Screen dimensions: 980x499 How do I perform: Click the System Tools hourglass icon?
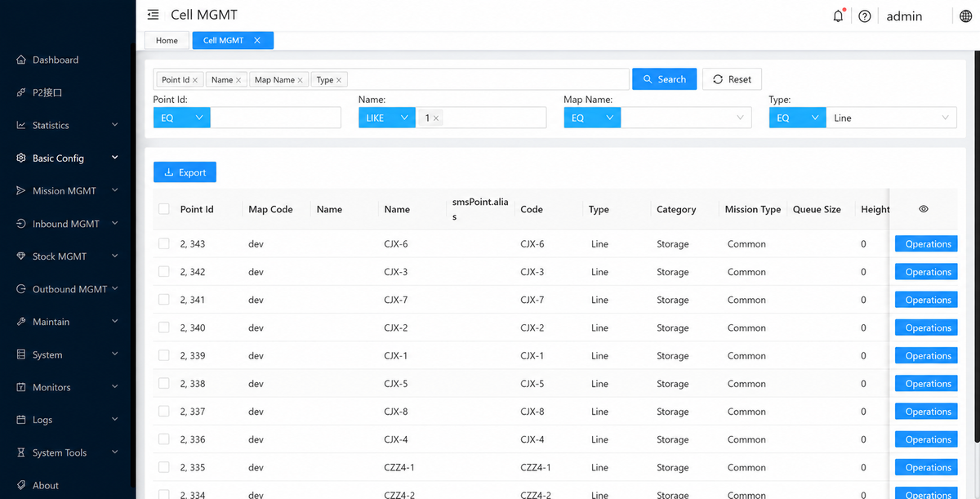(21, 452)
